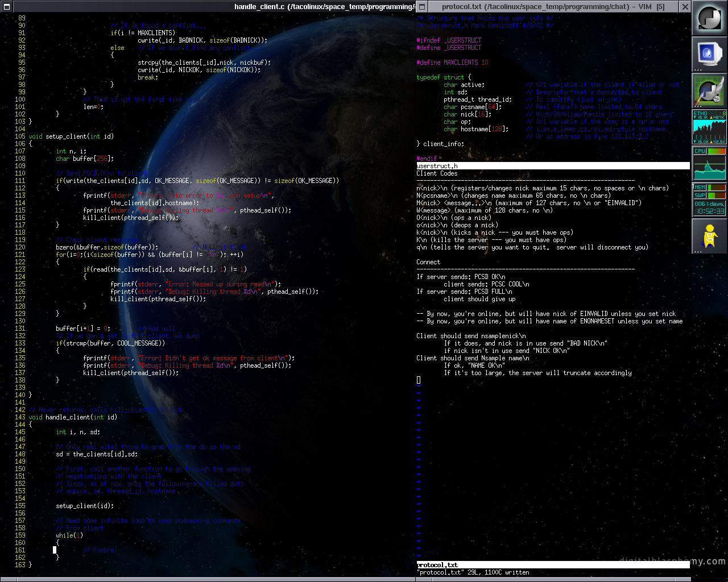Click '#ifndef _USERSTRUCT' directive
The image size is (728, 582).
[449, 40]
